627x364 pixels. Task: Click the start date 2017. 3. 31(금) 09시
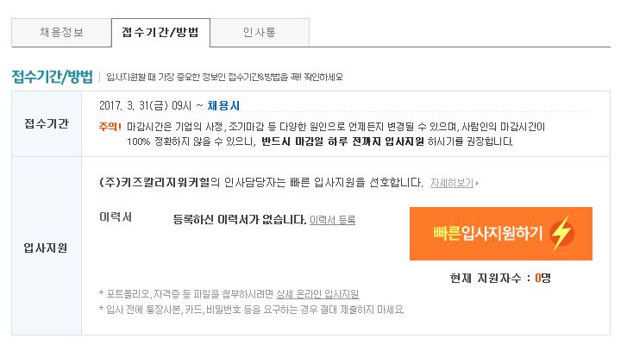pyautogui.click(x=145, y=105)
